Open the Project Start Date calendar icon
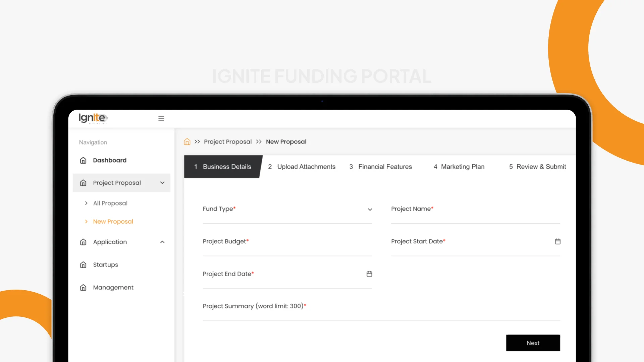The image size is (644, 362). click(x=557, y=241)
